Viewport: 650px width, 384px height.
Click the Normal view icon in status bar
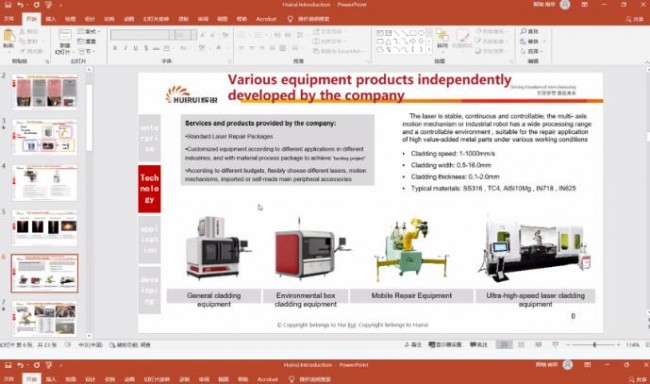504,345
